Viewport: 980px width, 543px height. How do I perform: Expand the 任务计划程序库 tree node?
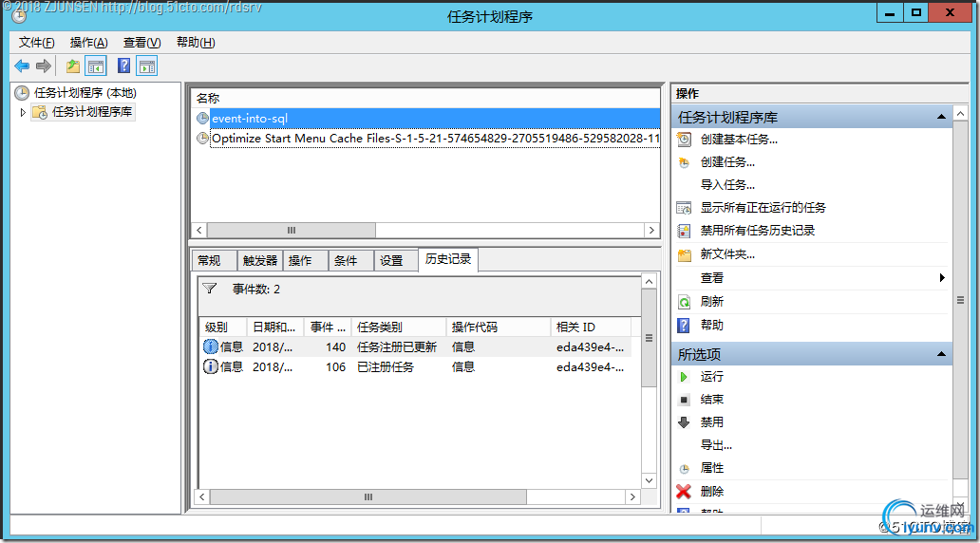(x=23, y=112)
